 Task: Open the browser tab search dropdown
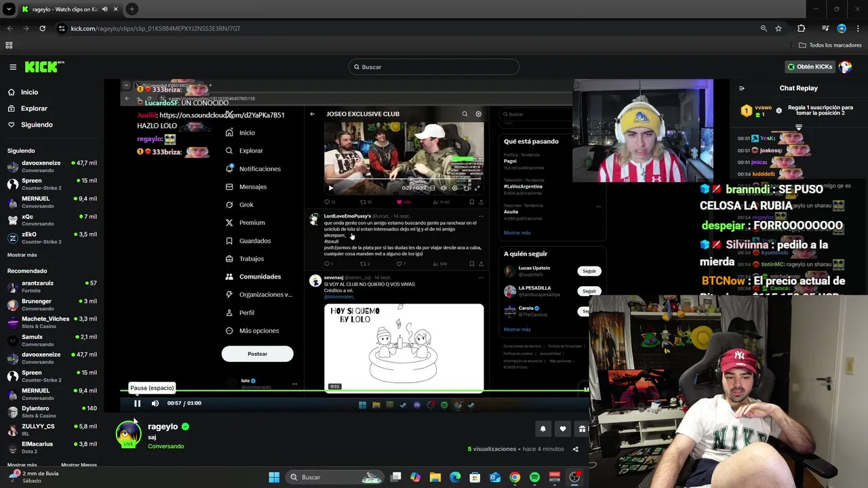pos(9,9)
